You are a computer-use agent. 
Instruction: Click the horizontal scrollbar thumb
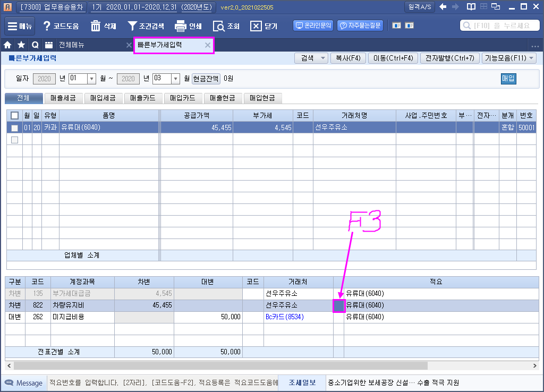click(x=220, y=365)
